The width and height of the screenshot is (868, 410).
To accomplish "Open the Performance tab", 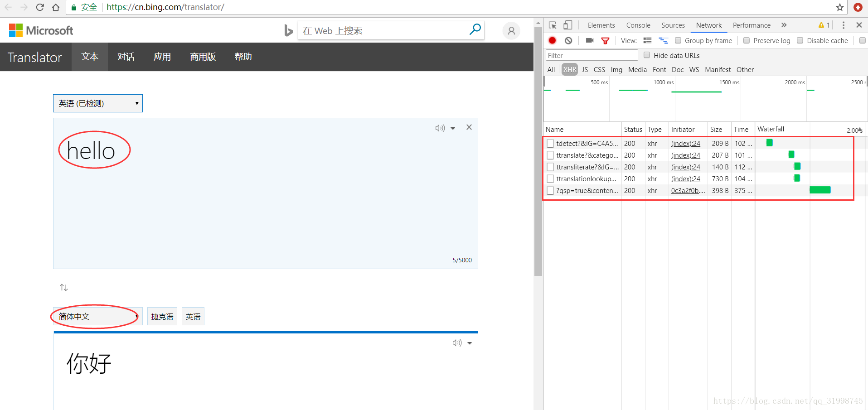I will (x=752, y=25).
